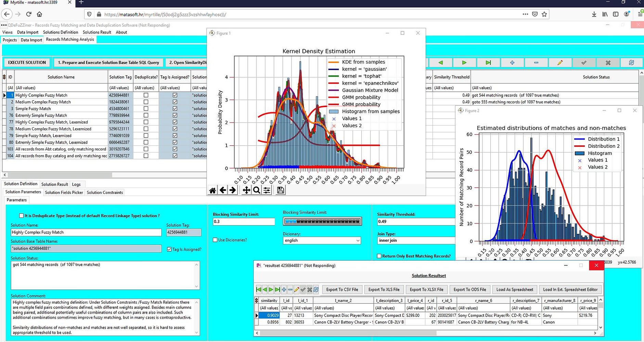Open the Join Type combo box
Image resolution: width=644 pixels, height=342 pixels.
point(416,240)
